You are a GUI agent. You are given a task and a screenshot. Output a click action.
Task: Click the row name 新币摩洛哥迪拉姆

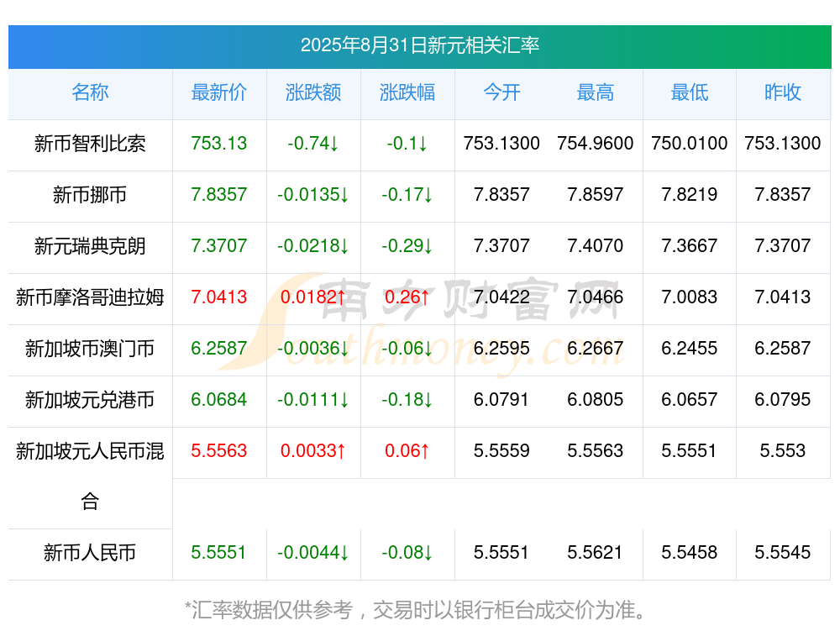point(90,297)
